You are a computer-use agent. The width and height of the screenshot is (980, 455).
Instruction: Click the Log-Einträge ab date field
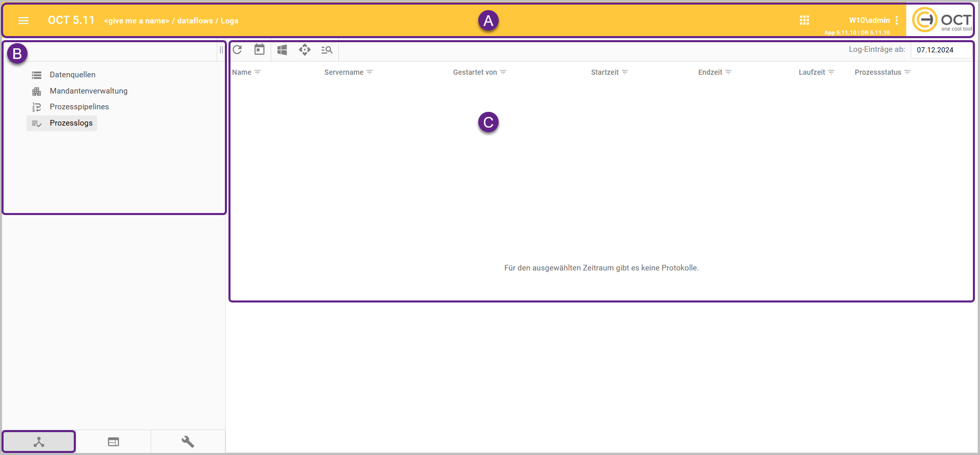point(940,50)
